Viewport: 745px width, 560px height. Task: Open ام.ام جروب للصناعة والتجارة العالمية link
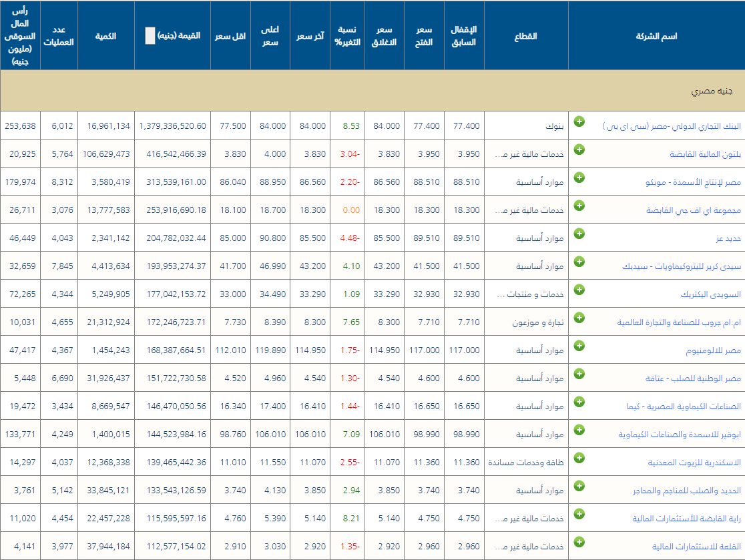point(680,322)
